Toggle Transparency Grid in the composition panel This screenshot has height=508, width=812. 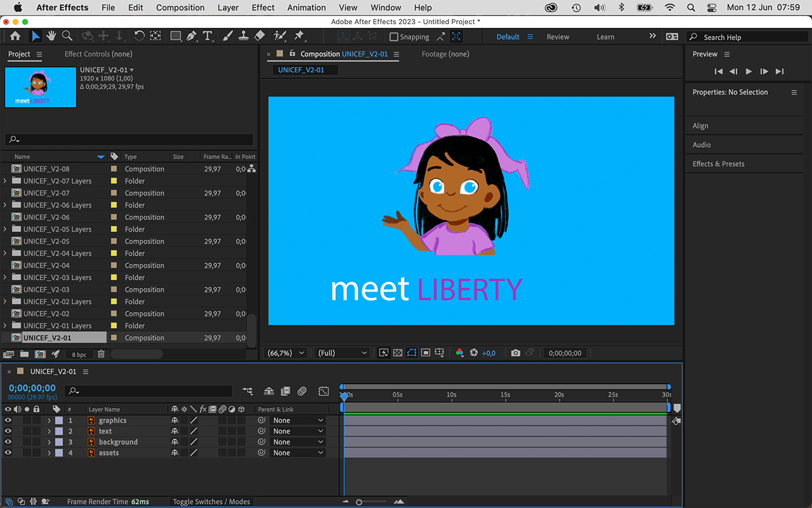(x=397, y=352)
